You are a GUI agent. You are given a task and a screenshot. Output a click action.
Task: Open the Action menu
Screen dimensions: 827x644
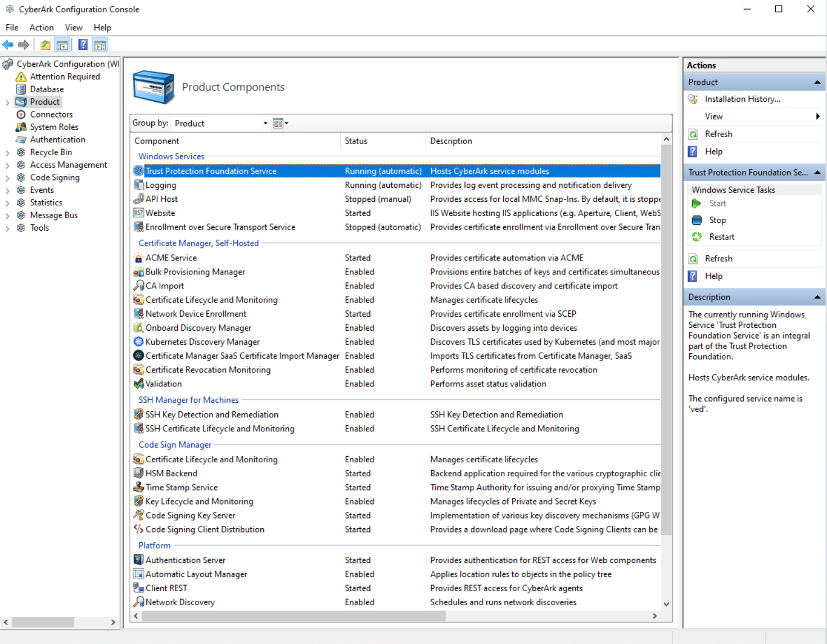tap(42, 28)
